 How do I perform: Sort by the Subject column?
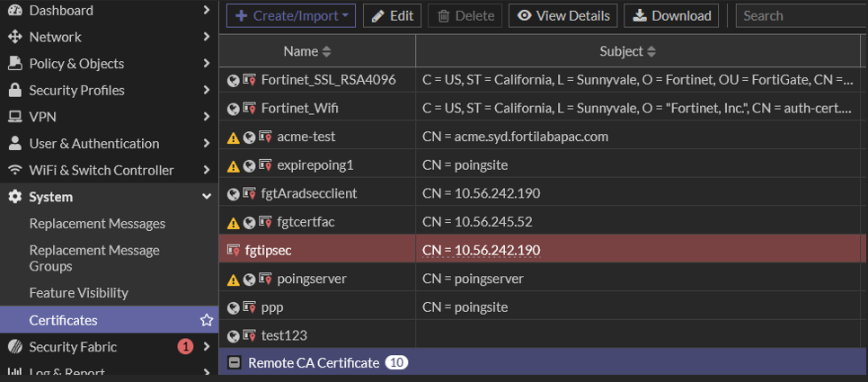coord(627,52)
